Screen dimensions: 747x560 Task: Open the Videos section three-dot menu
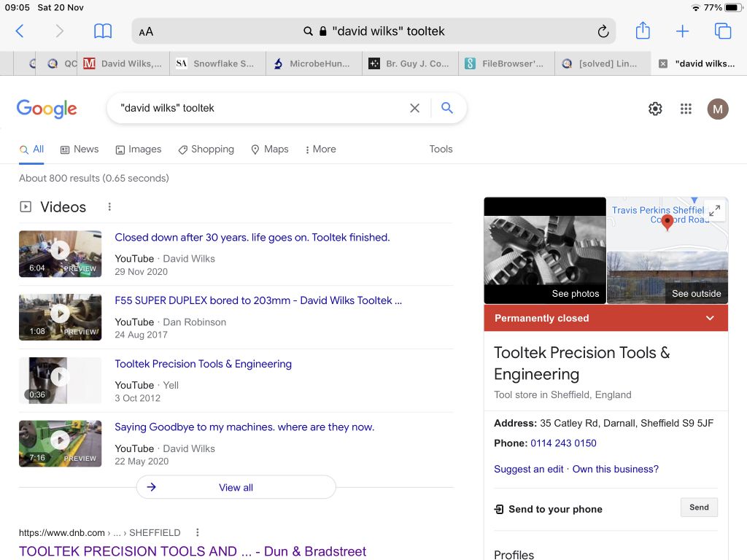(x=109, y=206)
